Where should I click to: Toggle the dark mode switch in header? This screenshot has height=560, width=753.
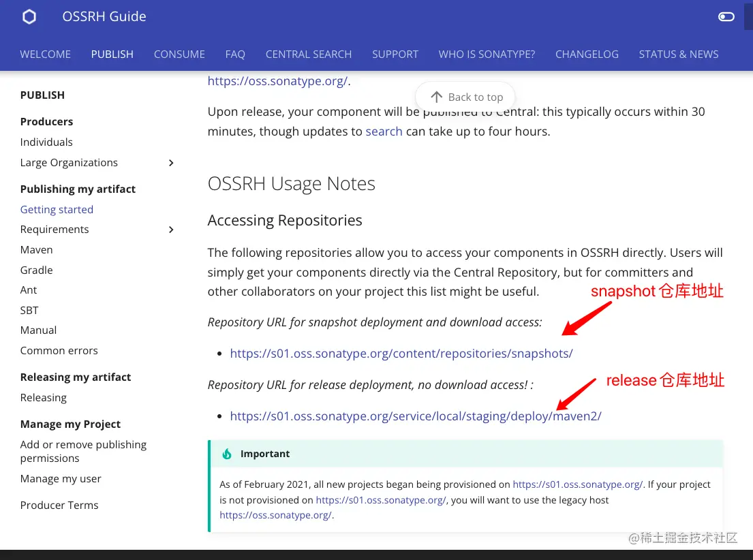pos(726,17)
